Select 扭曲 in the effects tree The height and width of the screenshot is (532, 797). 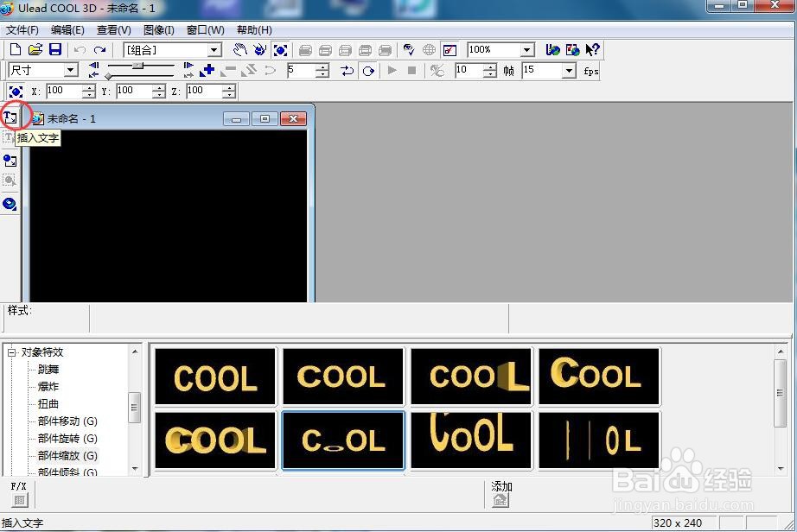(48, 404)
